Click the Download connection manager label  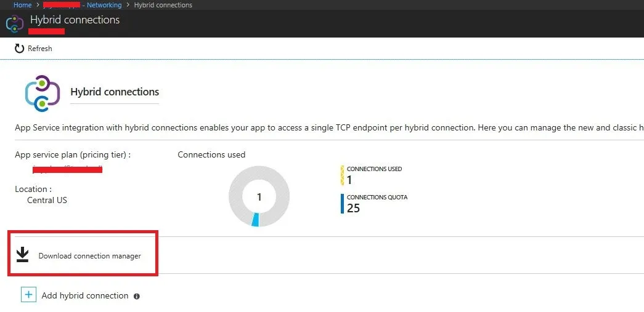(89, 256)
